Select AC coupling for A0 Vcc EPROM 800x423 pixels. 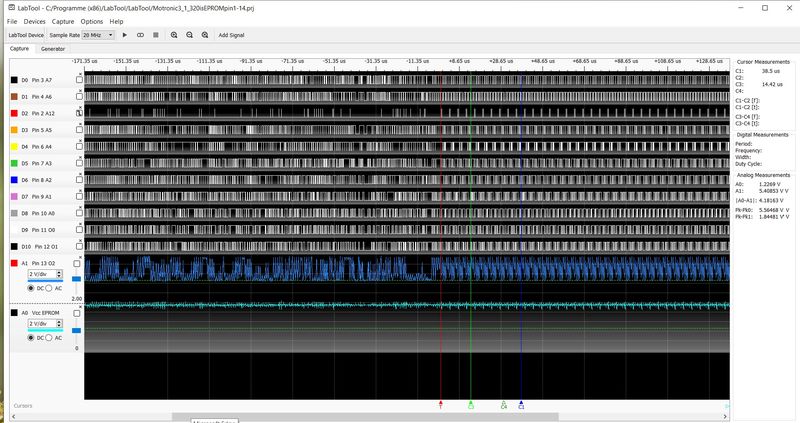point(49,338)
